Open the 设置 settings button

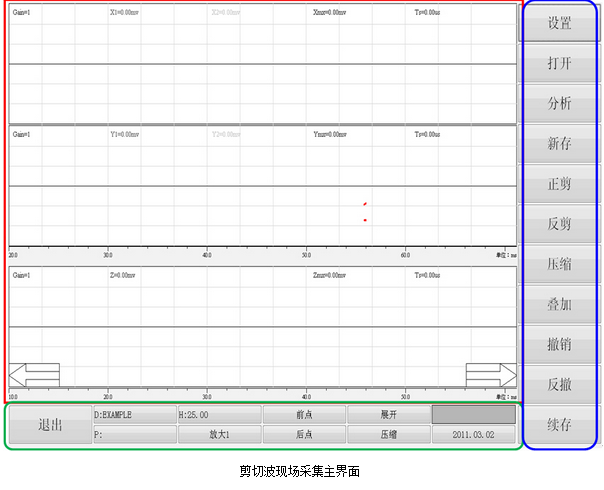559,24
